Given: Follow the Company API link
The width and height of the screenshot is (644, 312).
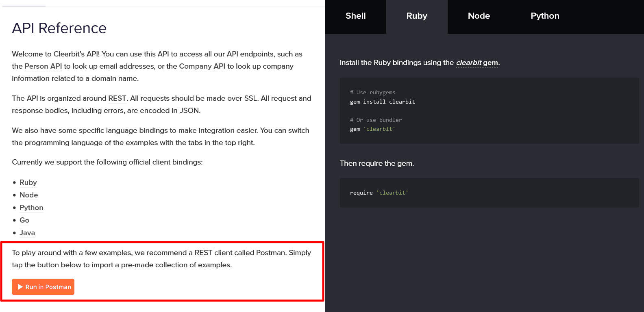Looking at the screenshot, I should point(202,66).
